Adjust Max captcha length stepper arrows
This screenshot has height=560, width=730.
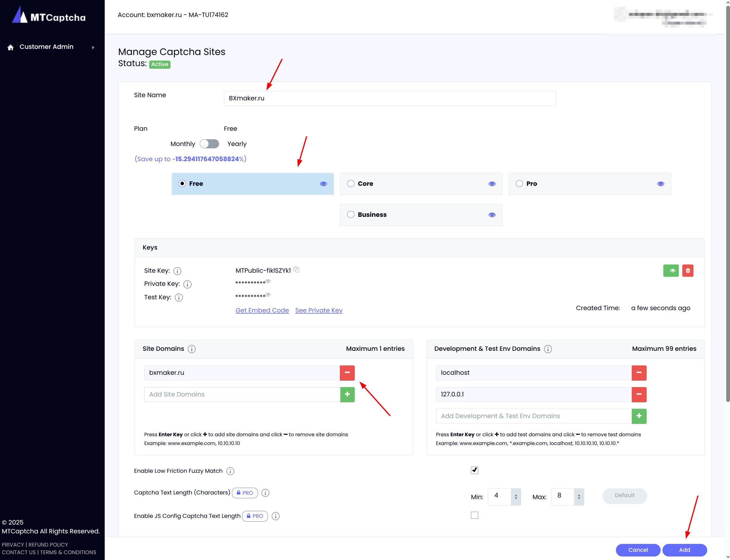point(579,497)
